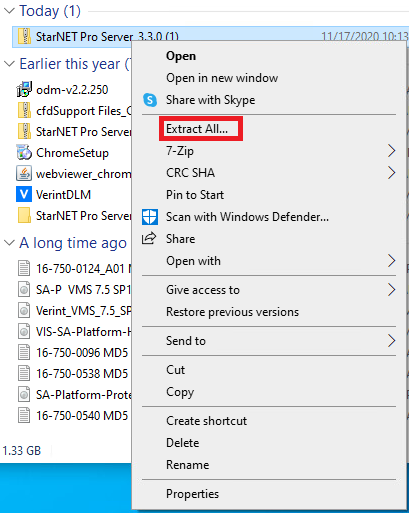Select the SA-P VMS 7.5 SP1 disc image
Viewport: 409px width, 513px height.
pyautogui.click(x=74, y=290)
